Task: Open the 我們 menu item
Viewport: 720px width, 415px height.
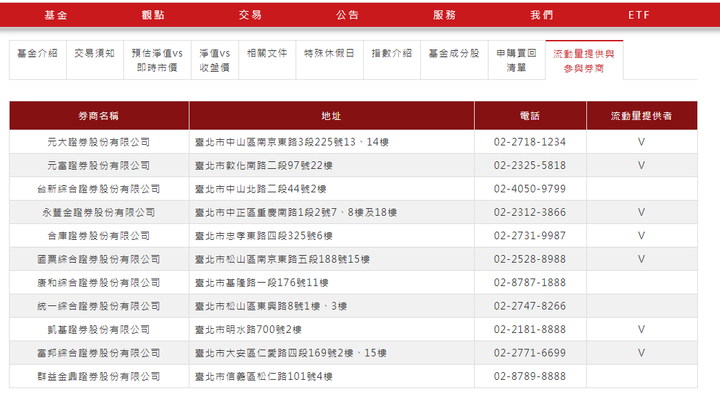Action: (x=542, y=15)
